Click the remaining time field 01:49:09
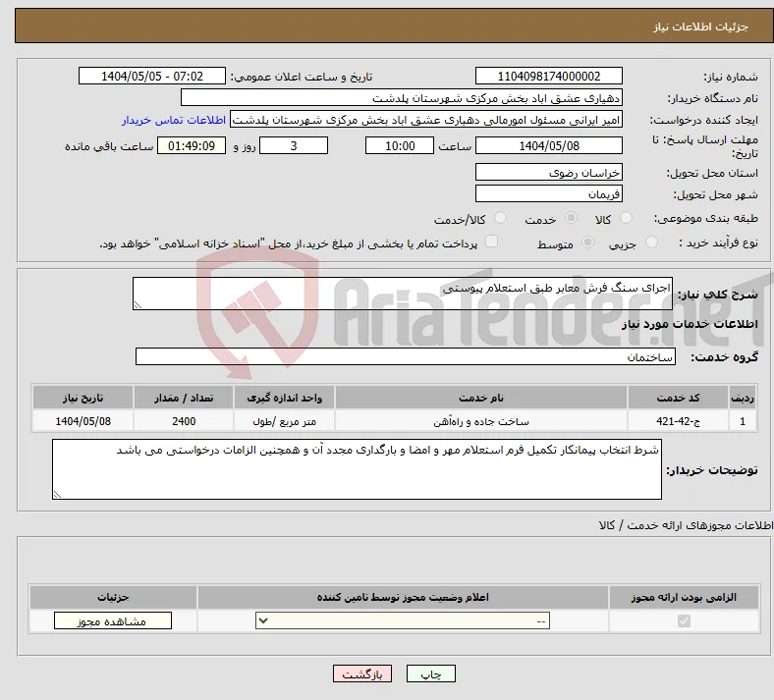Screen dimensions: 774x700 click(x=192, y=145)
